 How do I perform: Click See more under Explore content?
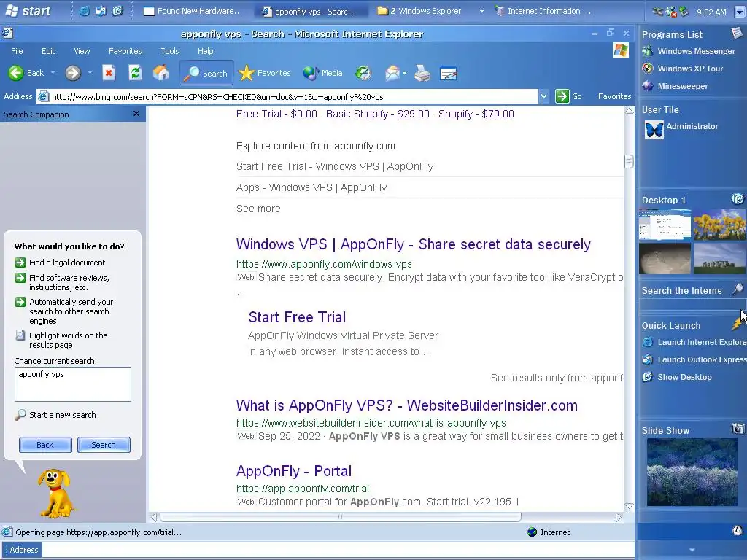click(x=258, y=209)
